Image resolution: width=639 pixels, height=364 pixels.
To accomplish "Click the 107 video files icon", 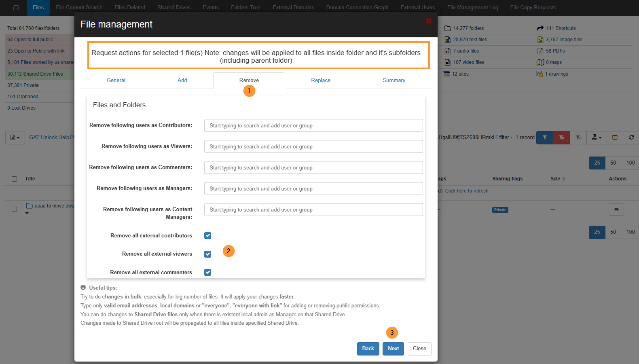I will pyautogui.click(x=447, y=62).
